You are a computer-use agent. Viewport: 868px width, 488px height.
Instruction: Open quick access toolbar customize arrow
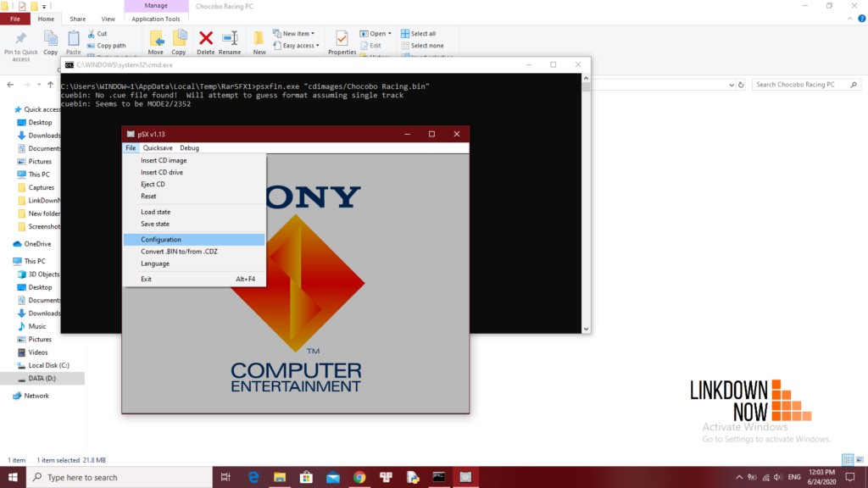(44, 7)
